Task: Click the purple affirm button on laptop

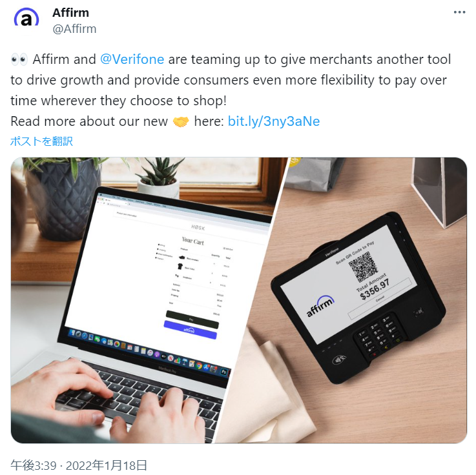Action: pos(191,330)
